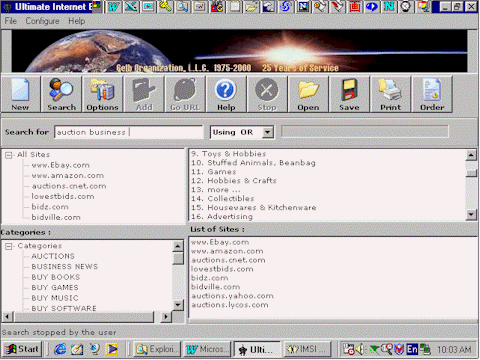480x360 pixels.
Task: Click result '14. Collectibles'
Action: coord(222,199)
